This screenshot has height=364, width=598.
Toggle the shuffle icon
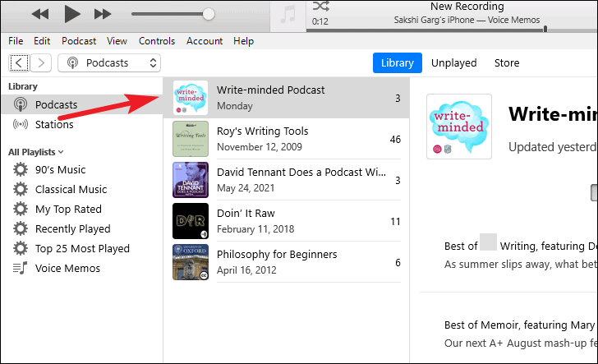click(320, 6)
